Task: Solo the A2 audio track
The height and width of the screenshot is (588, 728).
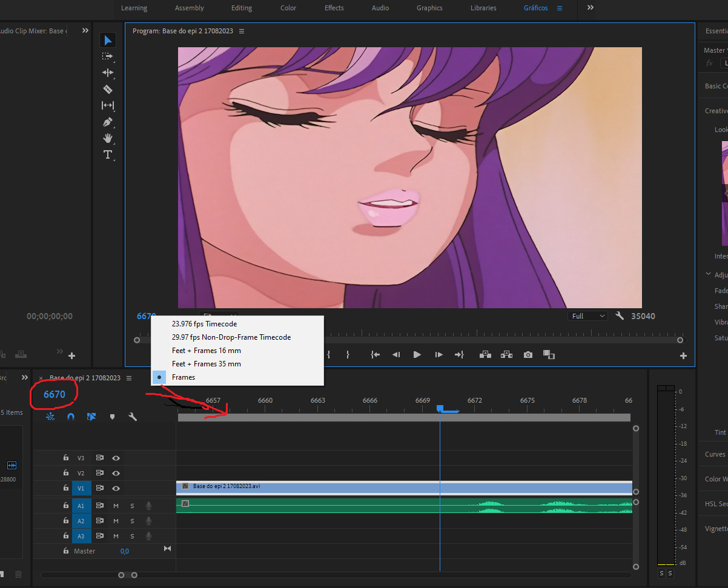Action: pyautogui.click(x=132, y=521)
